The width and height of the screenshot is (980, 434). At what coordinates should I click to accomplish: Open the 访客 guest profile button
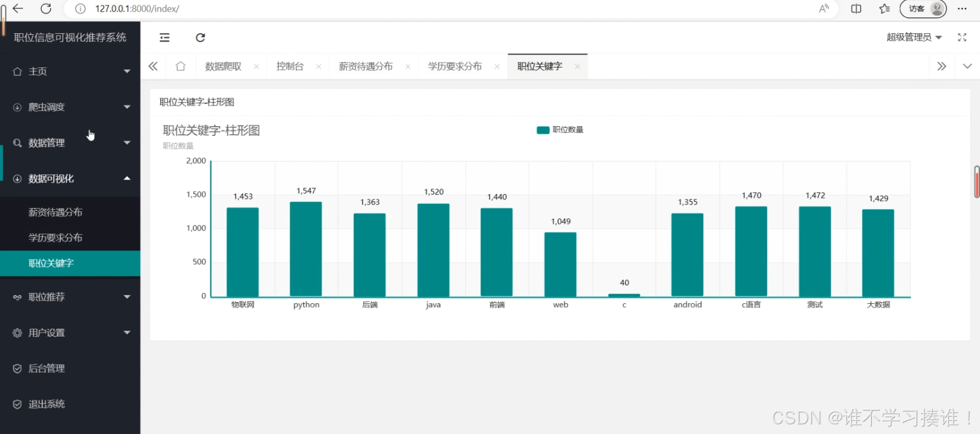[x=923, y=9]
